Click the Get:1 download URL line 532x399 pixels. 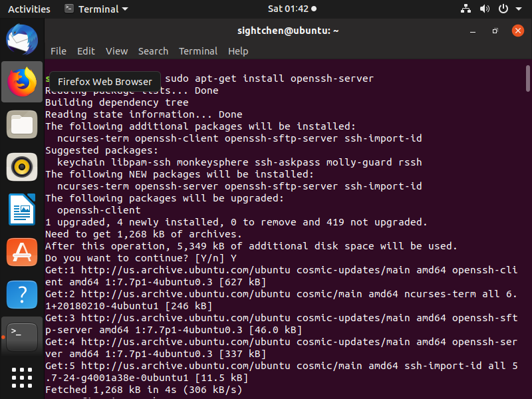click(x=281, y=276)
